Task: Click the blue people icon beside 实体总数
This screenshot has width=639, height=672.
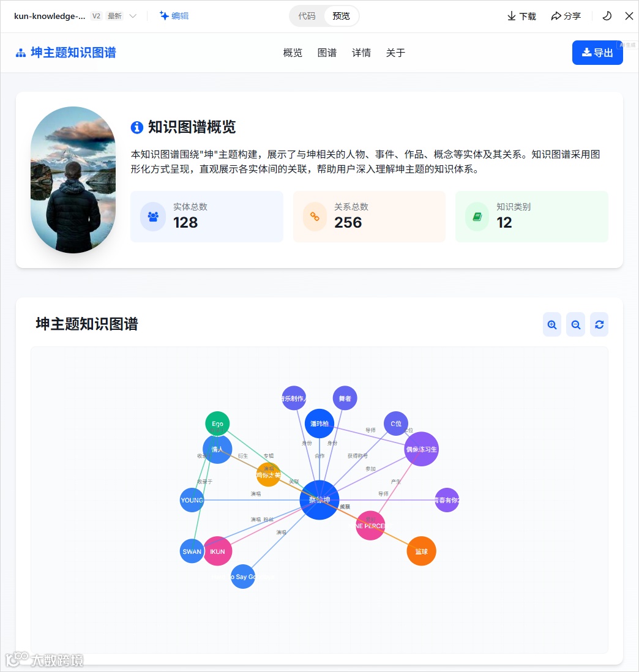Action: [153, 217]
